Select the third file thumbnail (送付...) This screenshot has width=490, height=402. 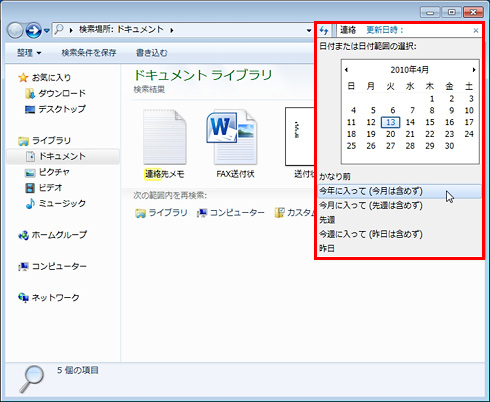pyautogui.click(x=300, y=136)
